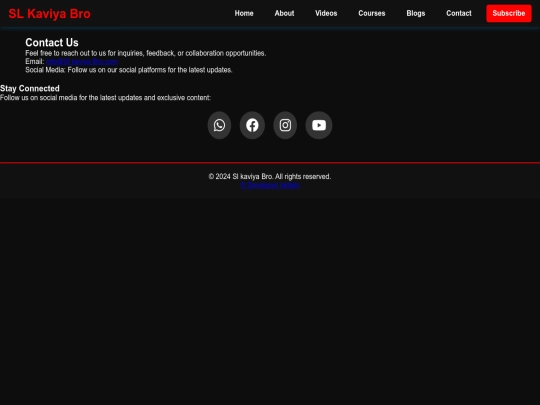Open the Courses page

point(372,13)
